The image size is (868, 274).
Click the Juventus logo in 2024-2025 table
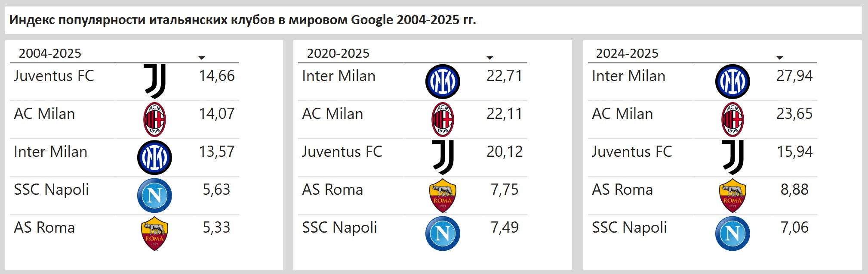tap(733, 157)
